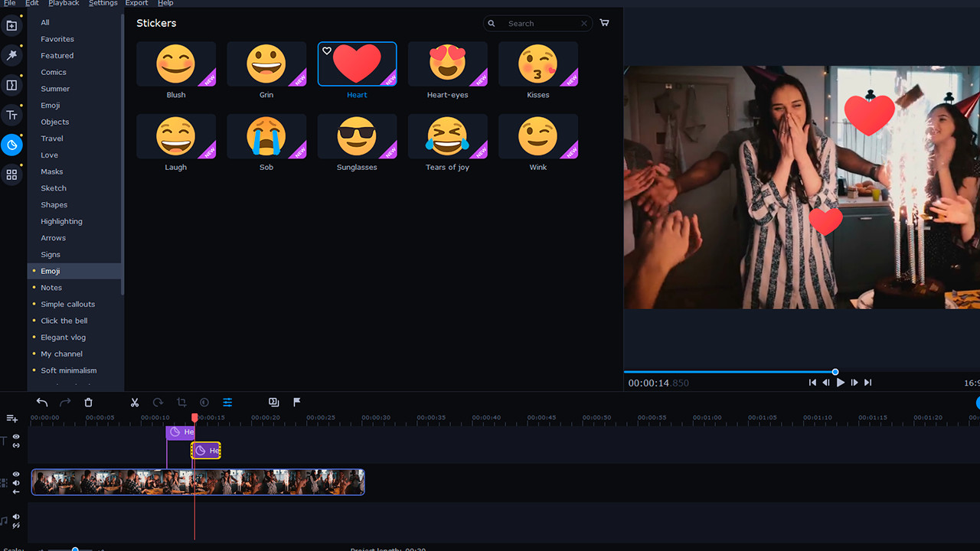Open the Playback menu
The image size is (980, 551).
(64, 3)
